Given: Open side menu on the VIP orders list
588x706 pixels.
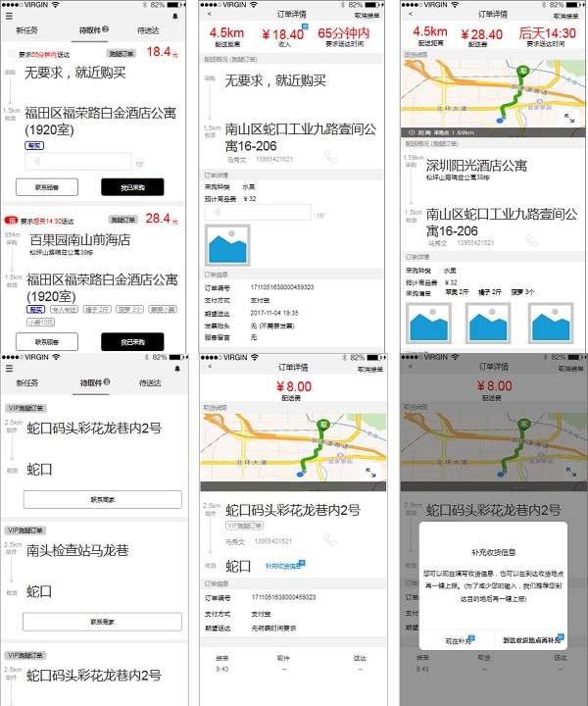Looking at the screenshot, I should [x=9, y=368].
